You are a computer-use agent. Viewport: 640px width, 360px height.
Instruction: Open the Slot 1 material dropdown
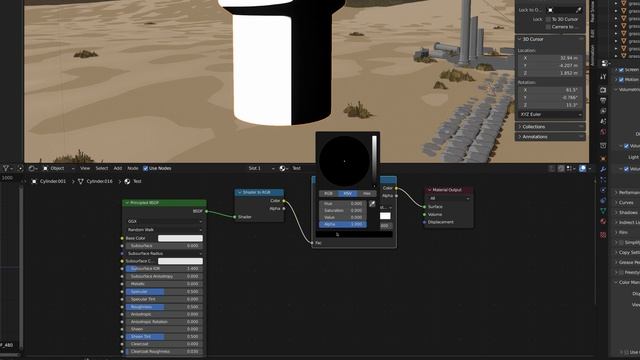pos(261,168)
